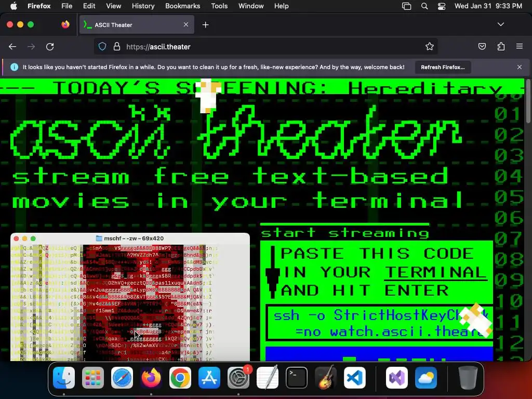Copy the ssh StrictHostKeyChecking command box
532x399 pixels.
(379, 323)
